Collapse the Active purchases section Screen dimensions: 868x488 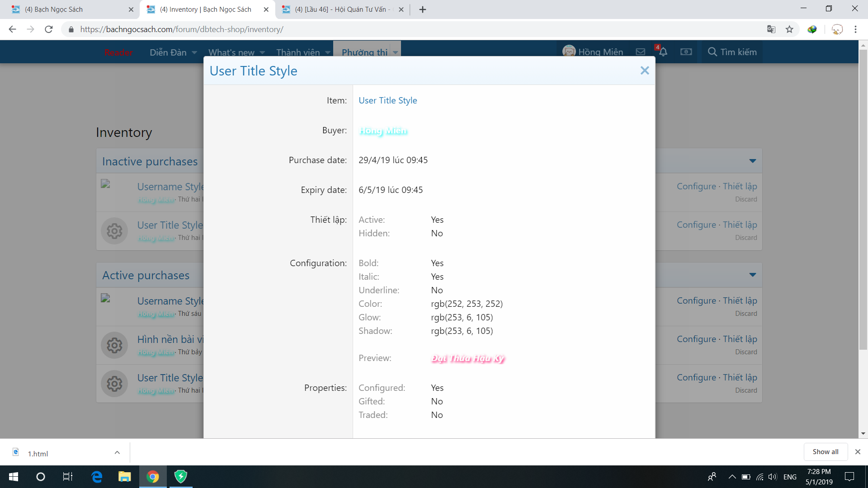(752, 275)
